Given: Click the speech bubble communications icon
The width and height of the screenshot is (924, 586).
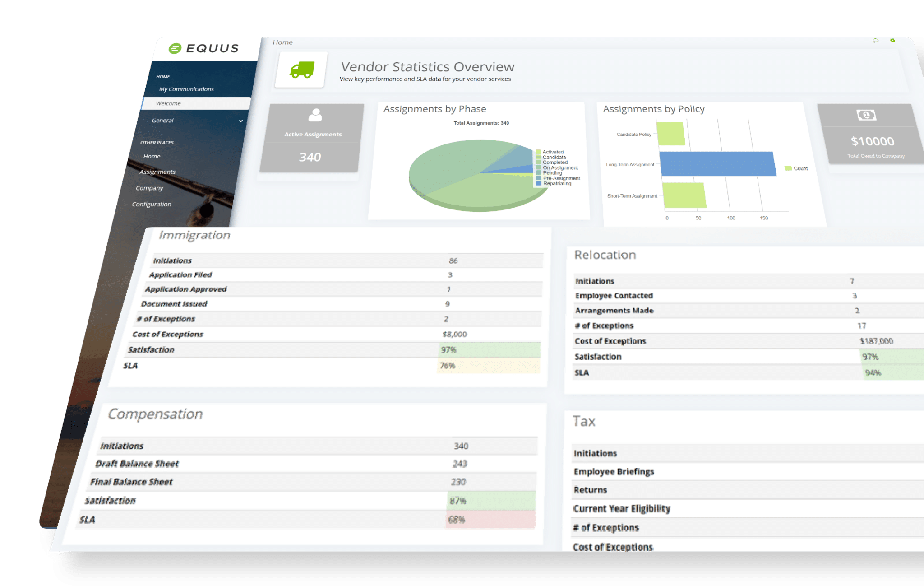Looking at the screenshot, I should click(876, 41).
